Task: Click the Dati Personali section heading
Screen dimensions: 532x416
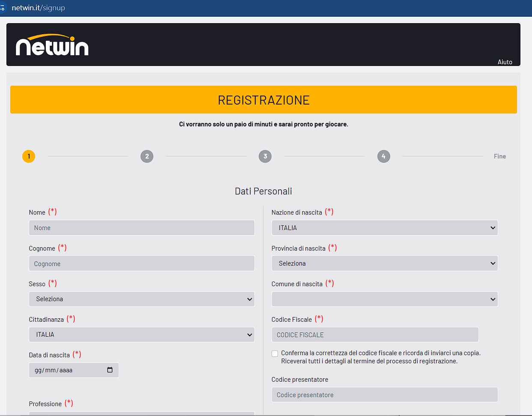Action: pos(263,191)
